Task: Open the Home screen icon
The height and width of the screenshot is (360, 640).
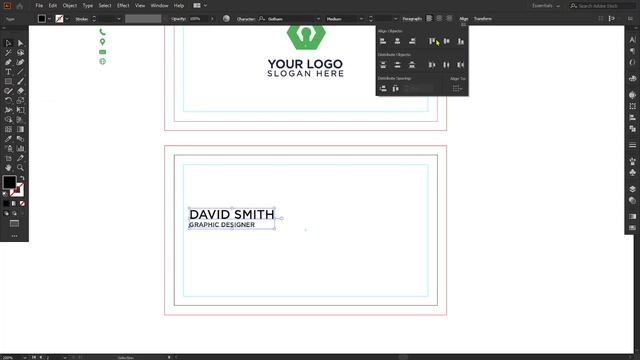Action: tap(19, 6)
